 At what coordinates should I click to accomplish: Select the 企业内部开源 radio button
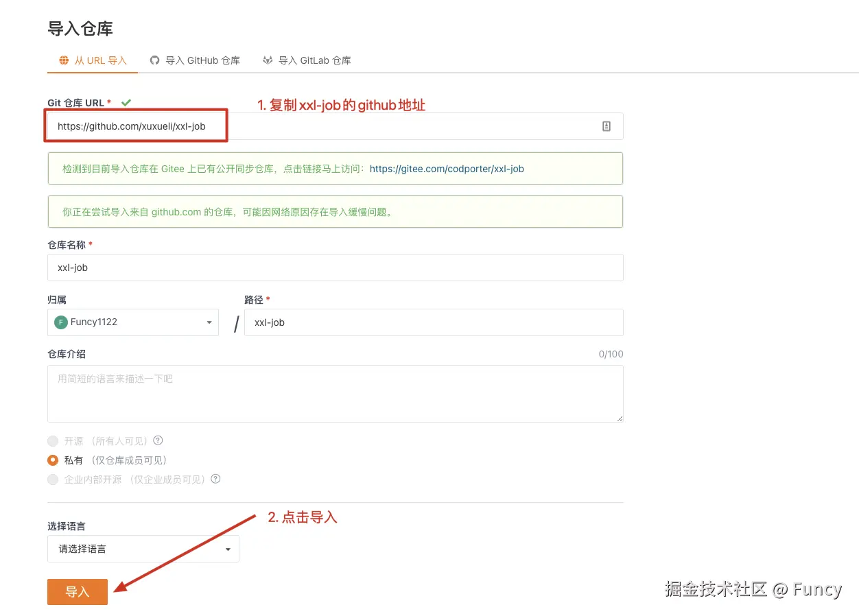click(53, 479)
